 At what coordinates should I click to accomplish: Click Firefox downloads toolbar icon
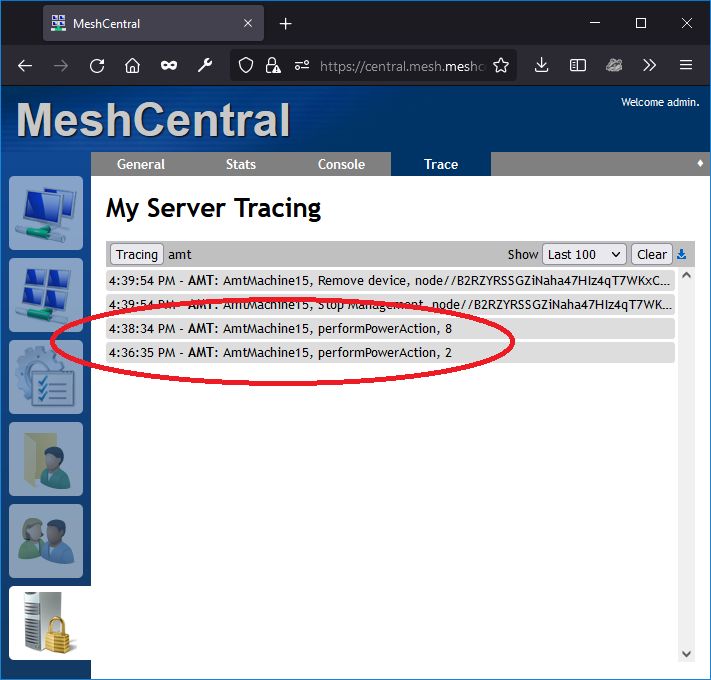(541, 65)
